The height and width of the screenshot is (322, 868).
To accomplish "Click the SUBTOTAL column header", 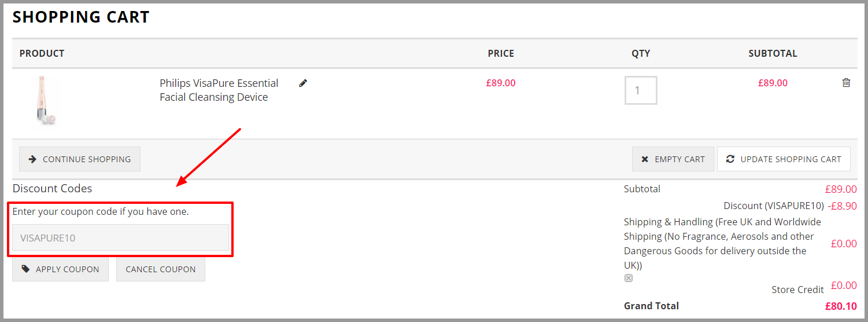I will pyautogui.click(x=773, y=53).
